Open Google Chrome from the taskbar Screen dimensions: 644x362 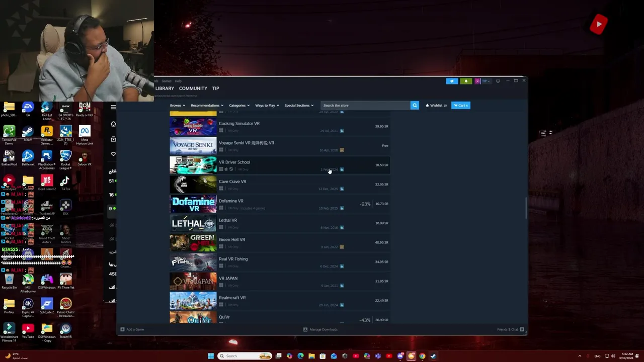coord(422,356)
